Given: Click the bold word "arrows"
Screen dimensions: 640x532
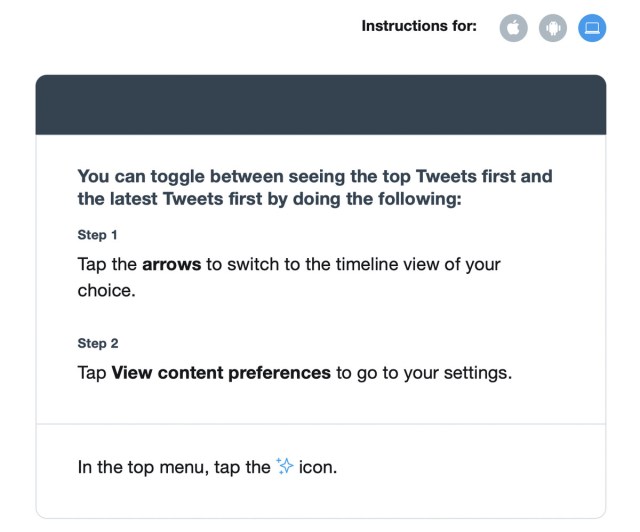Looking at the screenshot, I should coord(171,265).
